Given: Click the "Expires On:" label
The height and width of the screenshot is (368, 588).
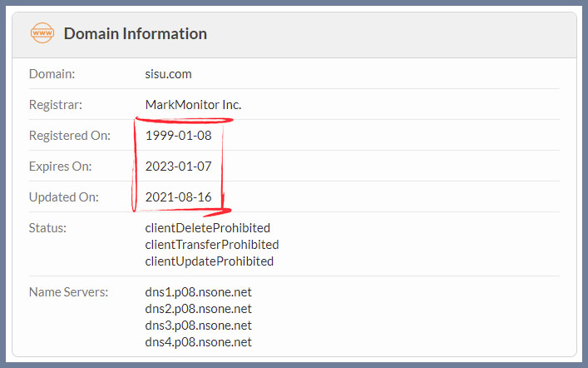Looking at the screenshot, I should click(x=61, y=167).
